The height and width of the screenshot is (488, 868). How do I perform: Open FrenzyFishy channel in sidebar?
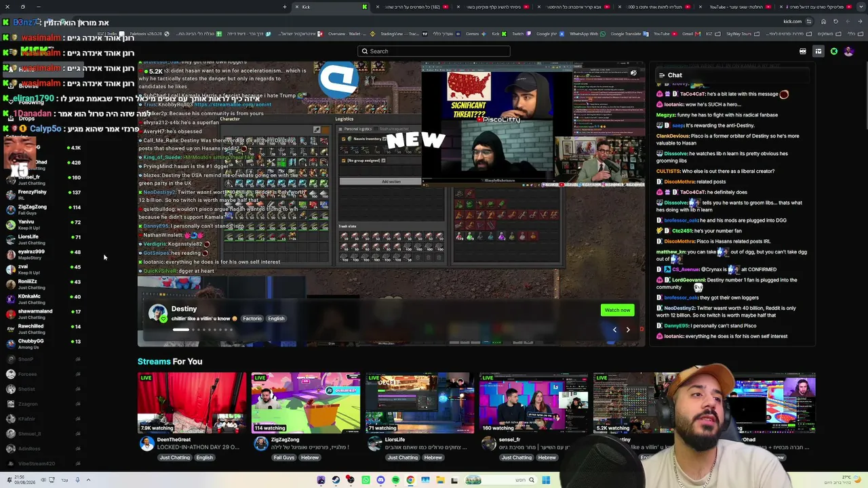click(42, 195)
